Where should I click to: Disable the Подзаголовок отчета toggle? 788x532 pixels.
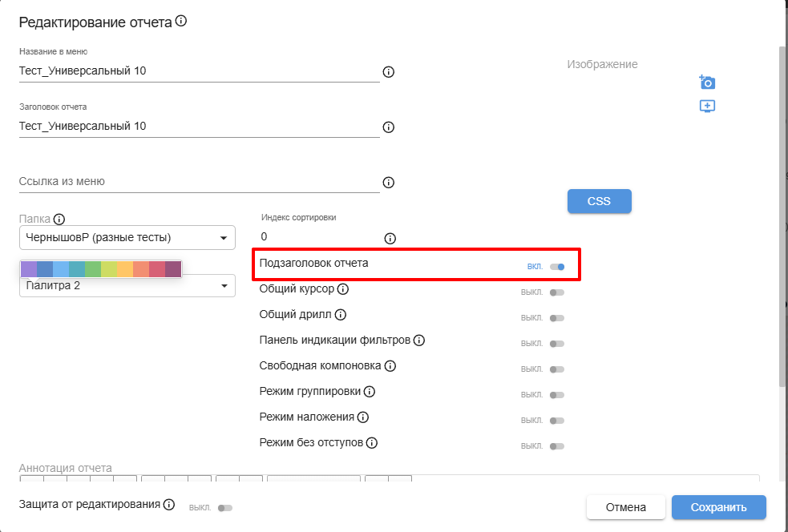557,267
